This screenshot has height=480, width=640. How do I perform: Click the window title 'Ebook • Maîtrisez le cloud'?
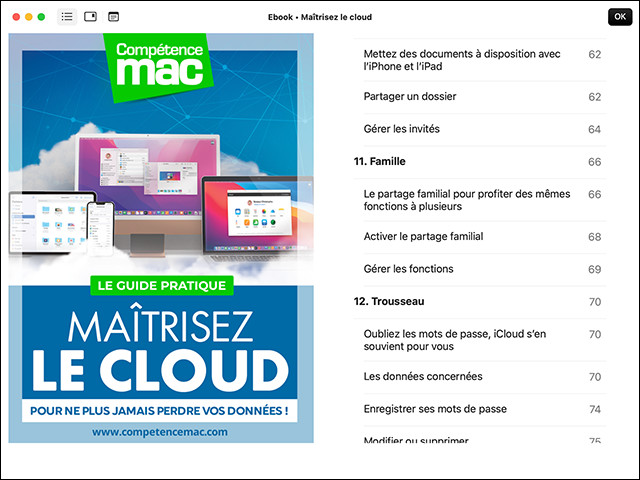coord(320,17)
